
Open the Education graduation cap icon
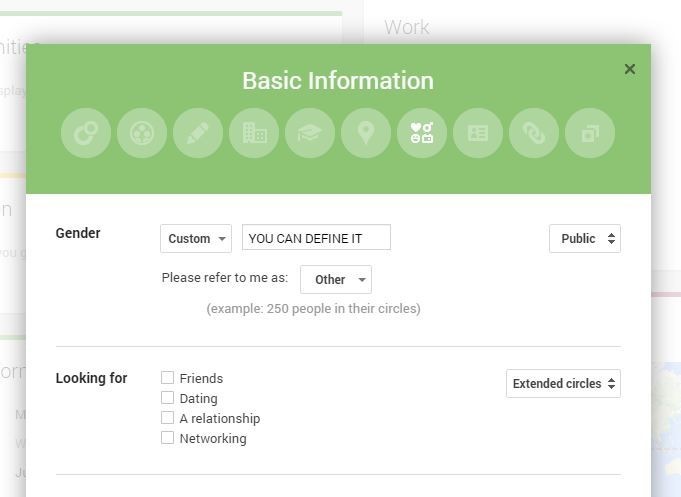coord(310,133)
